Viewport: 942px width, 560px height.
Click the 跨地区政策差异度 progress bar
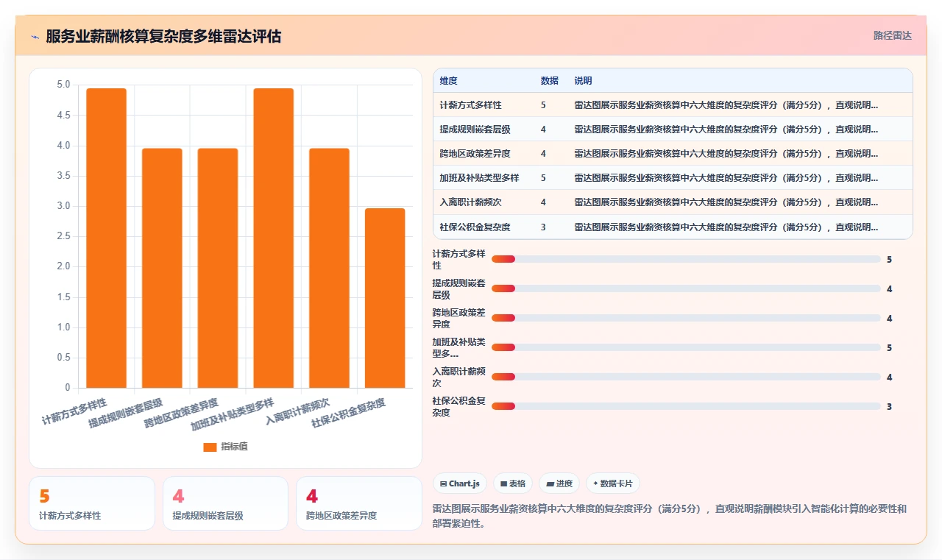click(x=686, y=318)
